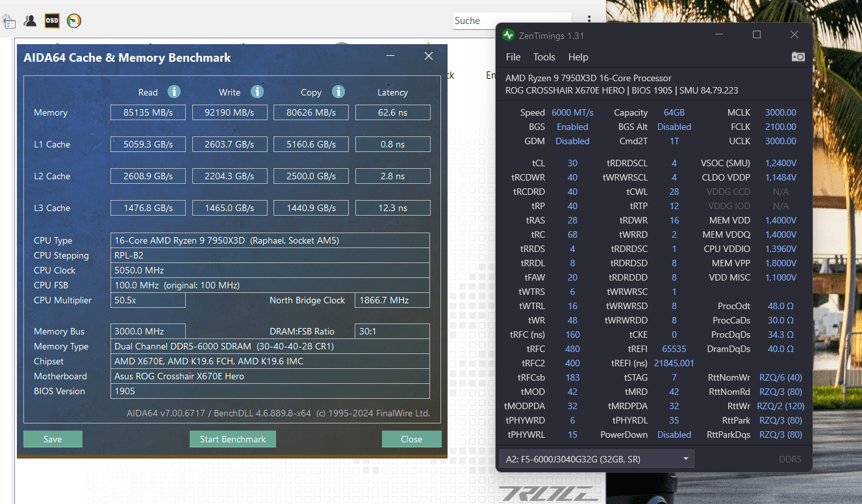
Task: Click CPU VDDIO value 1,3960V
Action: [x=780, y=249]
